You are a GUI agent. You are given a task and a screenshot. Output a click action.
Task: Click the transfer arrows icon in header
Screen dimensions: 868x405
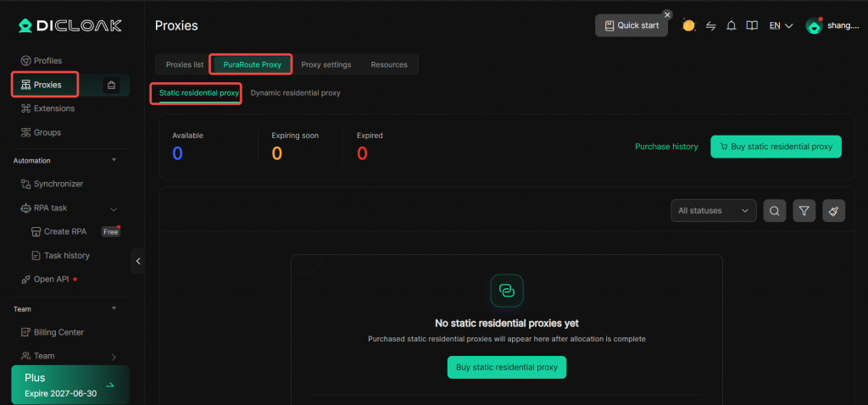pos(711,26)
